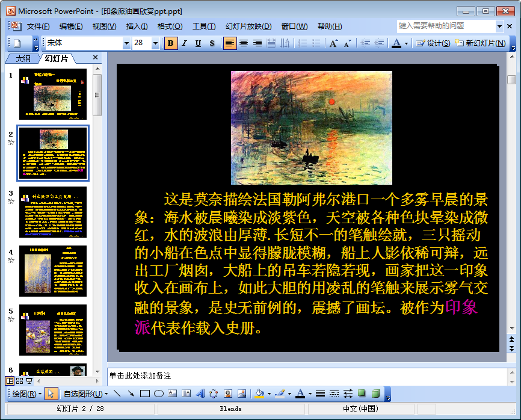The height and width of the screenshot is (420, 521).
Task: Click slide 2 animation star icon
Action: [x=11, y=142]
